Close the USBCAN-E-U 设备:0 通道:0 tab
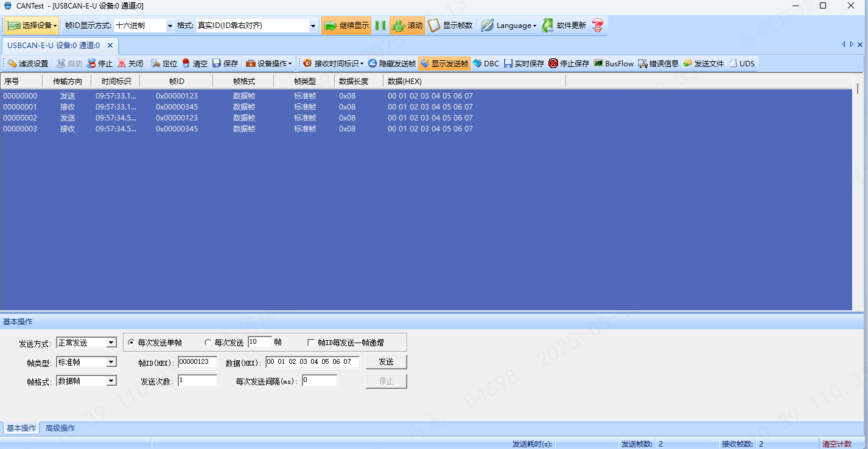 (110, 45)
